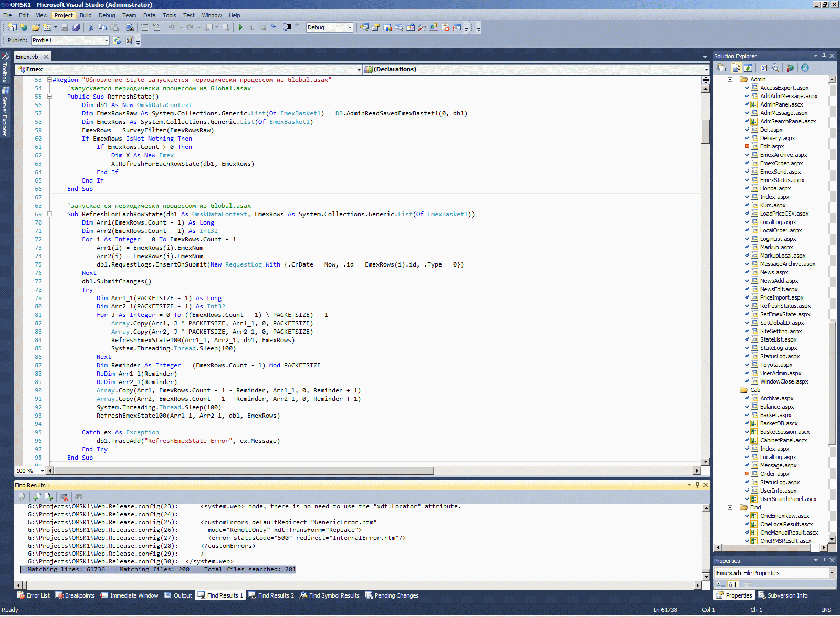Click the Refresh icon in Solution Explorer
This screenshot has height=617, width=840.
[748, 68]
